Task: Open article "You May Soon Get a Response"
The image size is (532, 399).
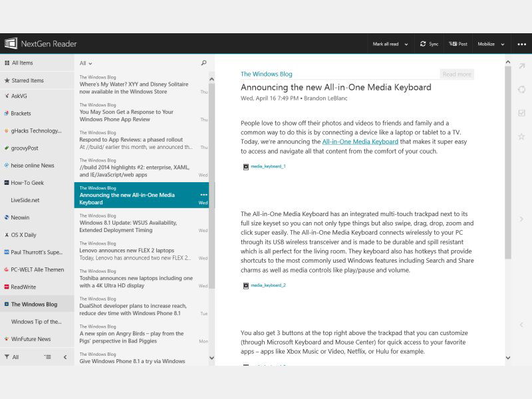Action: tap(142, 112)
